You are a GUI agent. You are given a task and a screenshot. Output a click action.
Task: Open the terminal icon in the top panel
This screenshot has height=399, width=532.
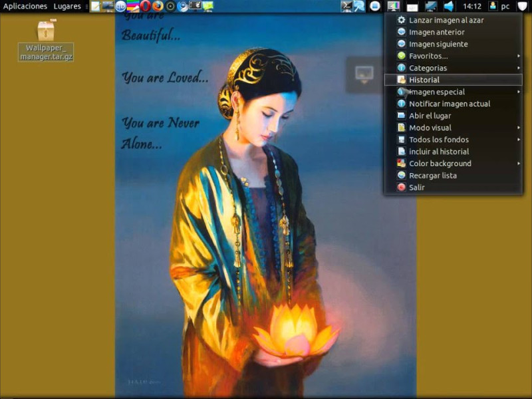click(346, 6)
